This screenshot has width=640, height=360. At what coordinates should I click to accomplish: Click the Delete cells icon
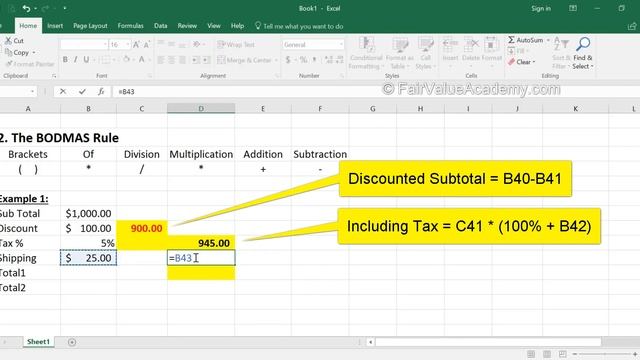click(471, 44)
